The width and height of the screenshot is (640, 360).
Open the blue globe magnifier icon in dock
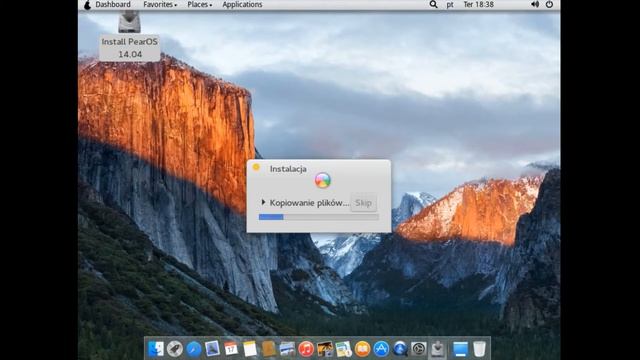tap(400, 349)
